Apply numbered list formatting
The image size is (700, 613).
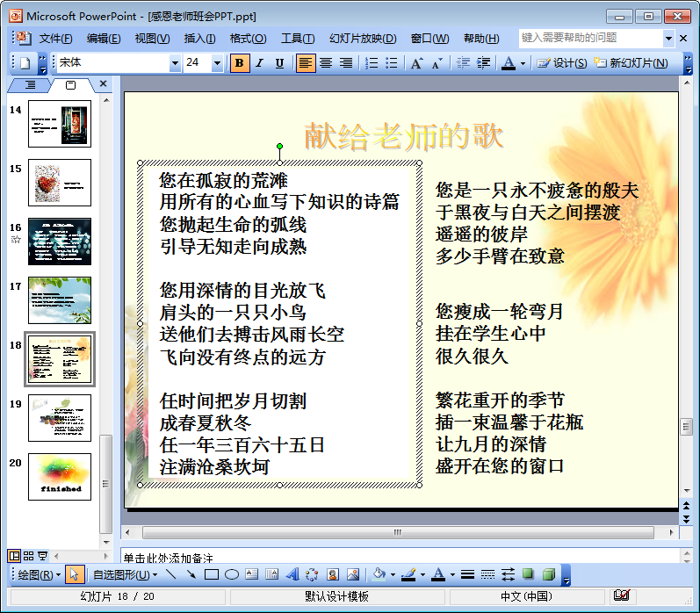coord(372,63)
